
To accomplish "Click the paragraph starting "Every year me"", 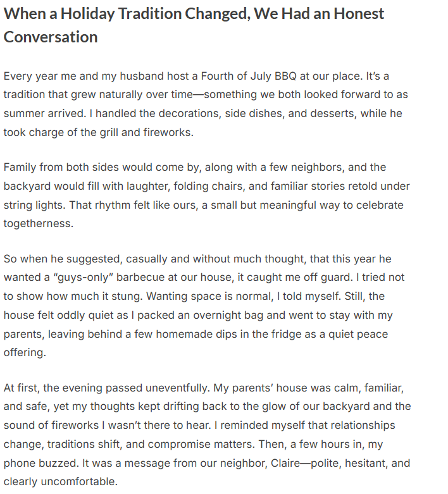I will point(202,104).
